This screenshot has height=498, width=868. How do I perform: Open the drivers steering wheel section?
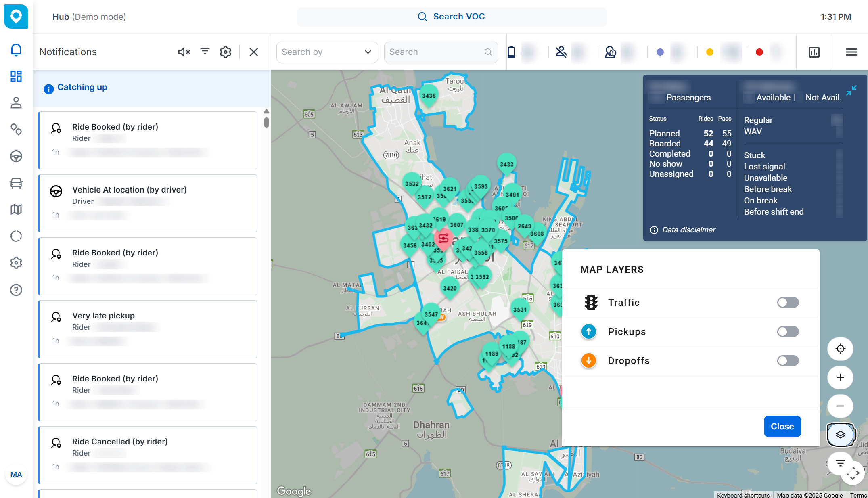pos(16,156)
